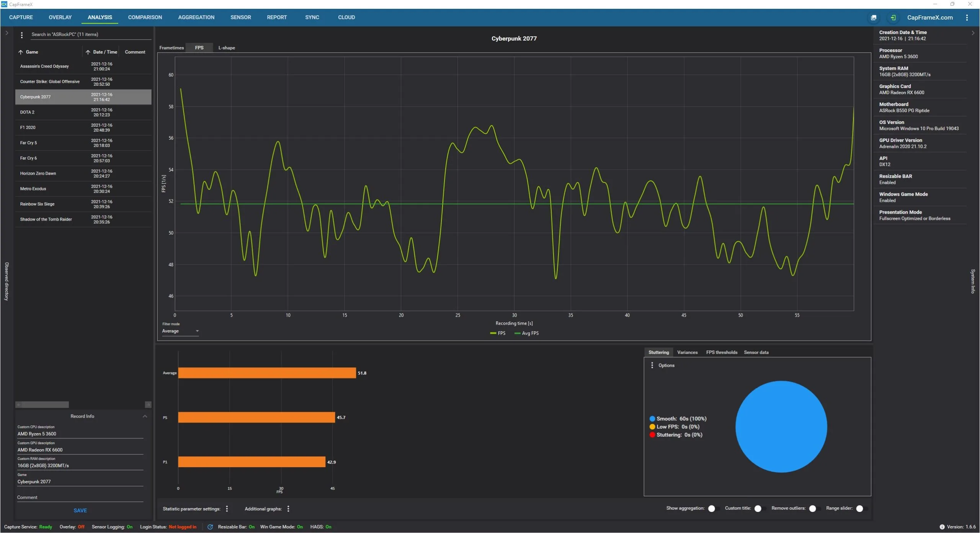The image size is (980, 533).
Task: Collapse the System Info side panel
Action: (x=973, y=33)
